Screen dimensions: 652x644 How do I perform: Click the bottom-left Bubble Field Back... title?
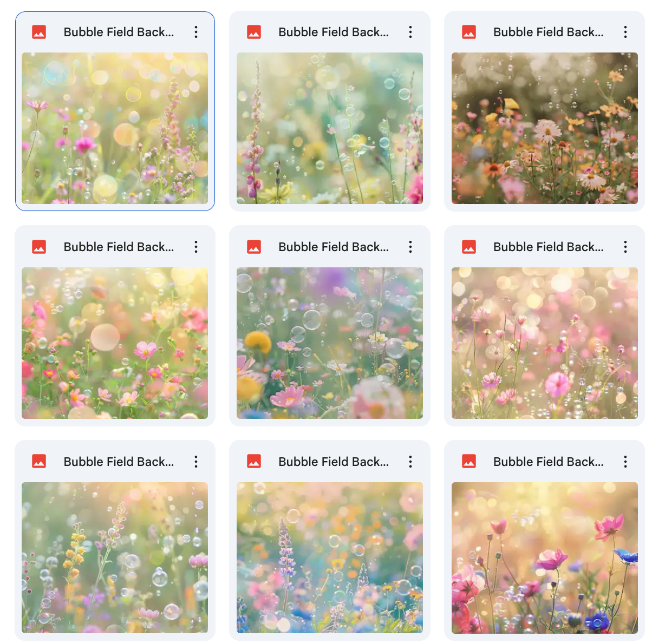(119, 462)
